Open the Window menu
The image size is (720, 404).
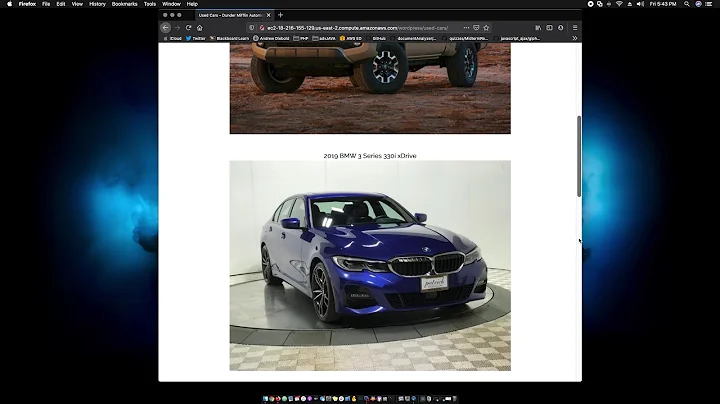(x=171, y=4)
